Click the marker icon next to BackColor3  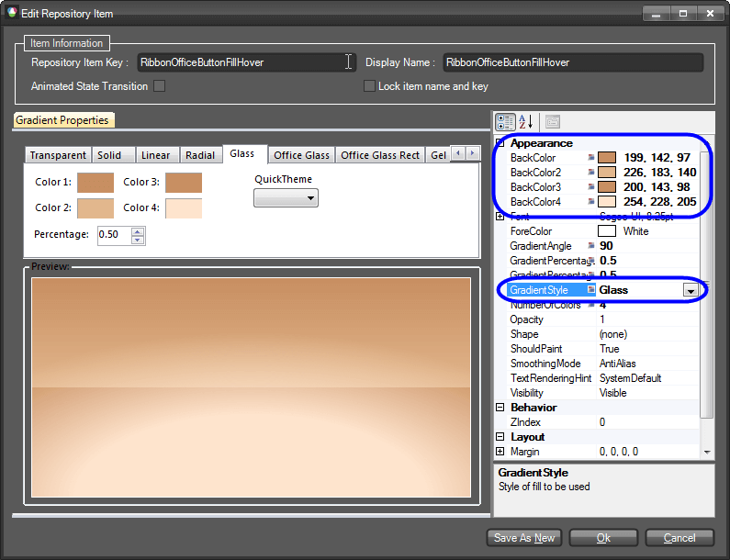click(590, 187)
